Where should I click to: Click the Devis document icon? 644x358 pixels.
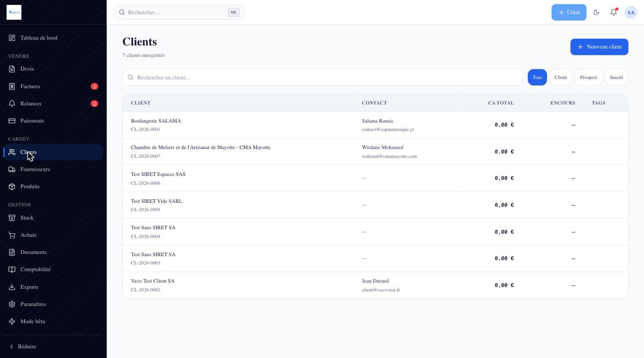click(12, 69)
